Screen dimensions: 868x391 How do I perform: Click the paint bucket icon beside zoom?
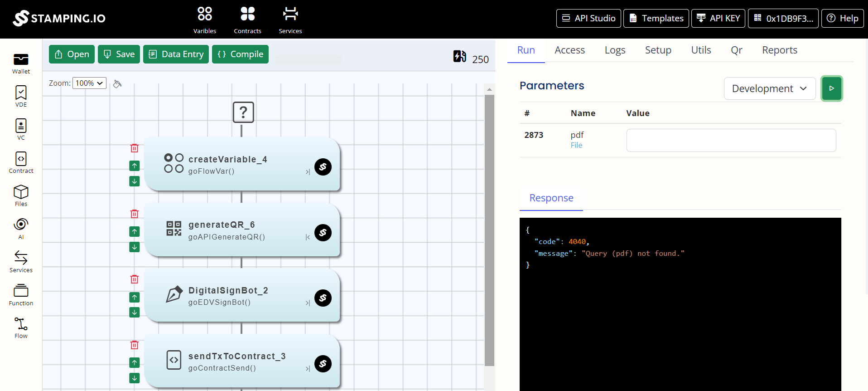click(117, 84)
